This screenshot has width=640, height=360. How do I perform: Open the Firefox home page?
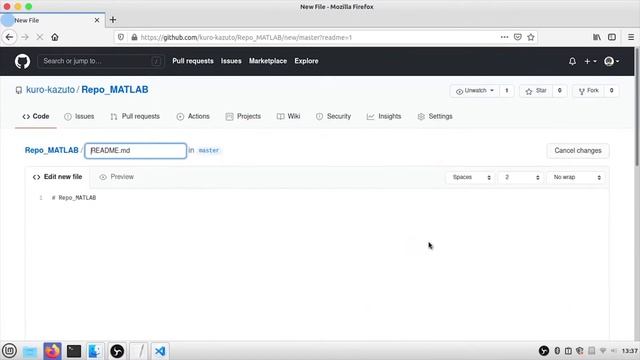click(x=55, y=37)
